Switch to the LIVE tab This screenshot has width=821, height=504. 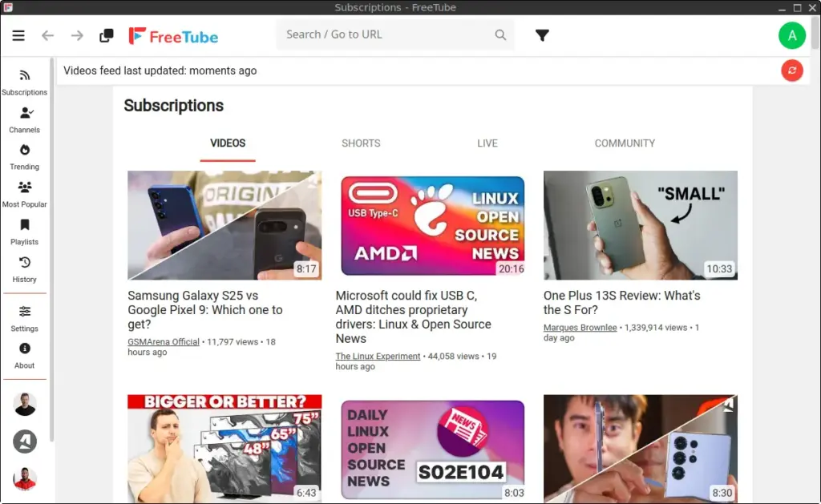[487, 143]
